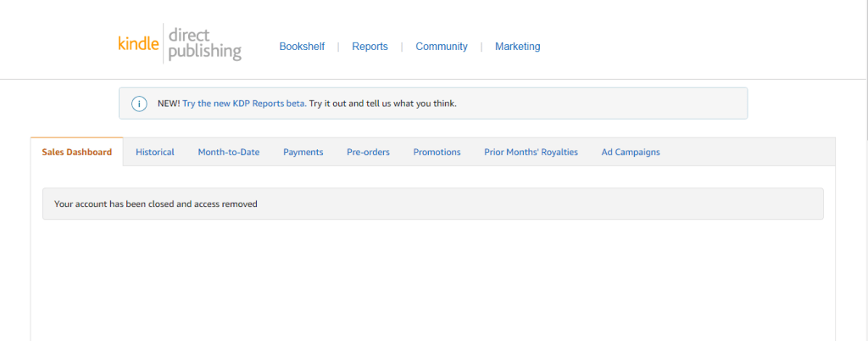The height and width of the screenshot is (341, 868).
Task: Click the gray 'direct publishing' logo text
Action: point(204,45)
